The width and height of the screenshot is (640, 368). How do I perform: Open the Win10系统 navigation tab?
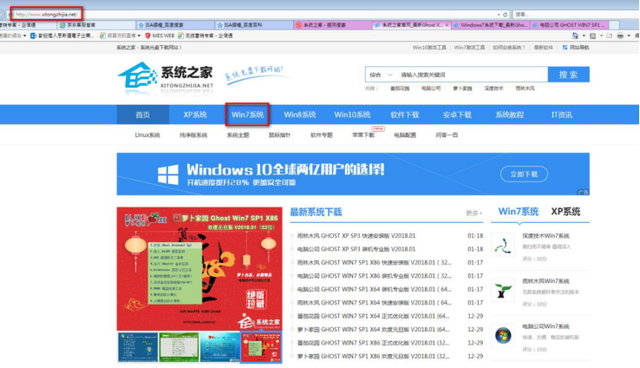click(x=352, y=115)
